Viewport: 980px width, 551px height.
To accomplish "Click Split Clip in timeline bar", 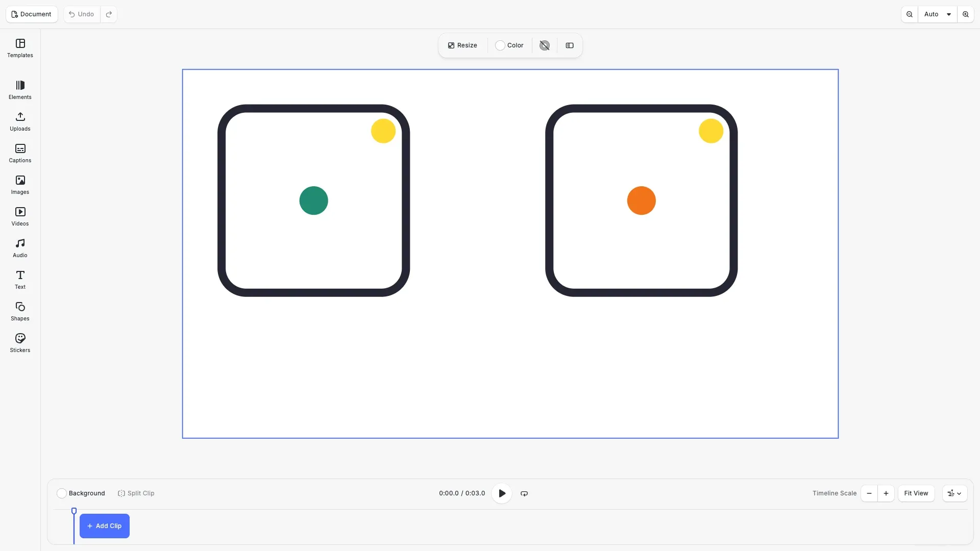I will 136,493.
